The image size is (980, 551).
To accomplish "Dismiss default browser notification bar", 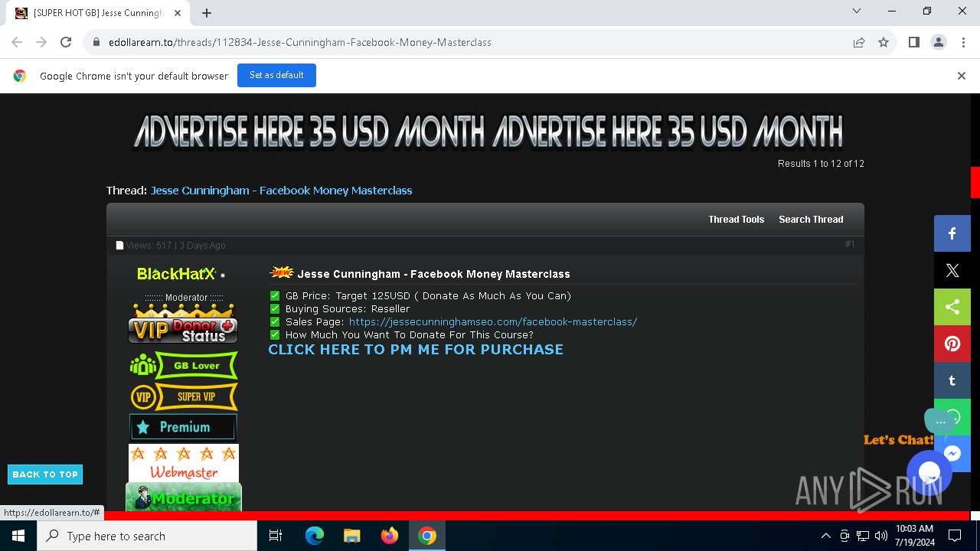I will 962,76.
